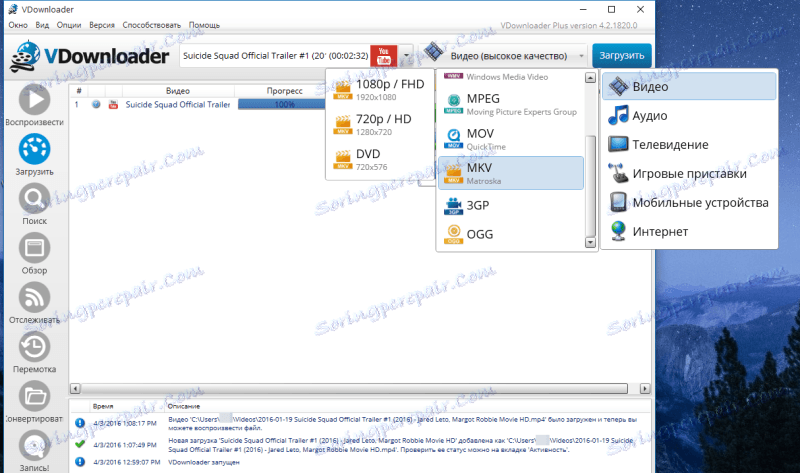Open the Видео (высокое качество) dropdown
This screenshot has height=473, width=800.
[x=503, y=56]
